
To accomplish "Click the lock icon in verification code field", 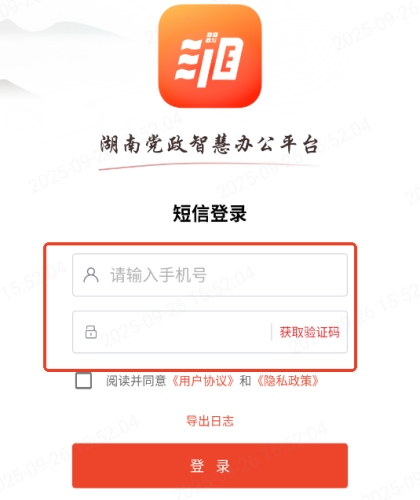I will pos(91,332).
